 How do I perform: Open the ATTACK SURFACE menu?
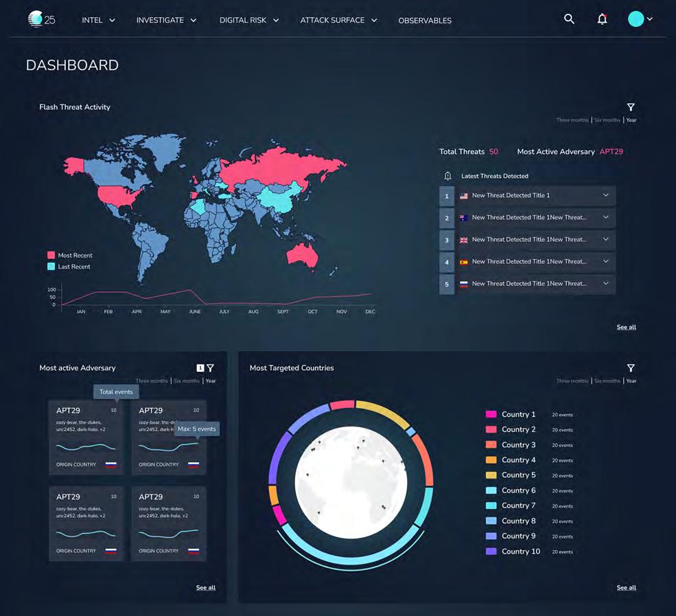pyautogui.click(x=338, y=21)
